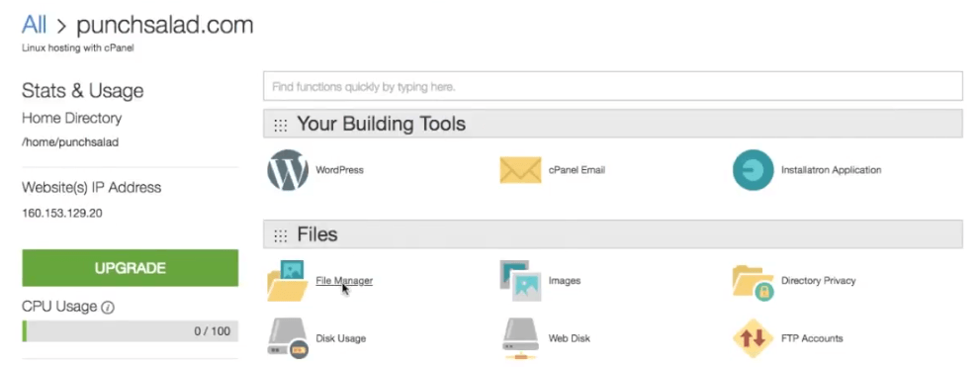
Task: Open the WordPress logo icon
Action: coord(288,170)
